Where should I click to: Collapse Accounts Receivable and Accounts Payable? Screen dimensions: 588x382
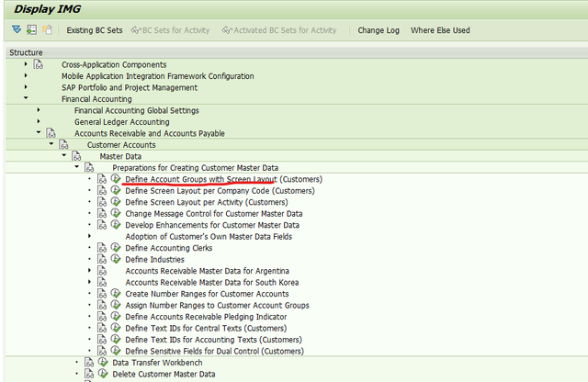click(39, 132)
